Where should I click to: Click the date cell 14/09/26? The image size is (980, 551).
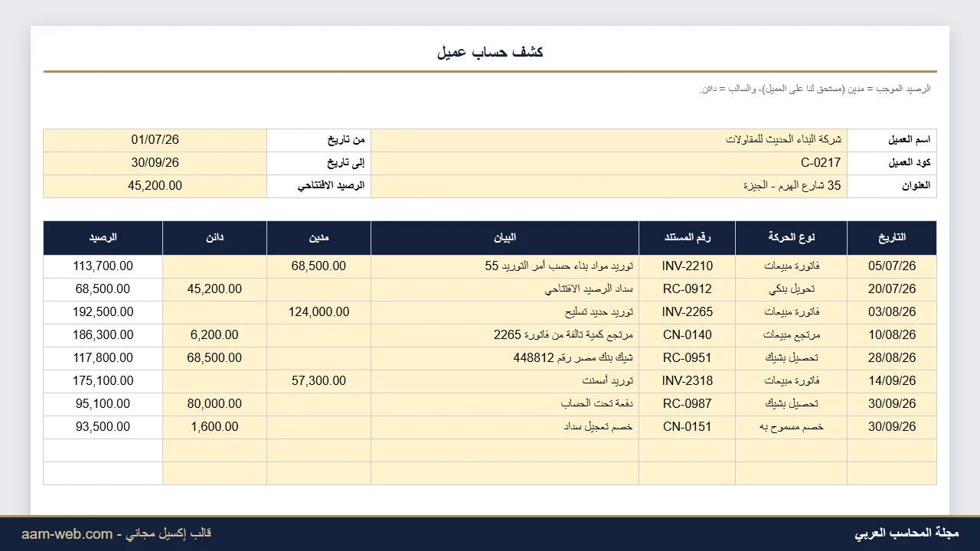[892, 381]
